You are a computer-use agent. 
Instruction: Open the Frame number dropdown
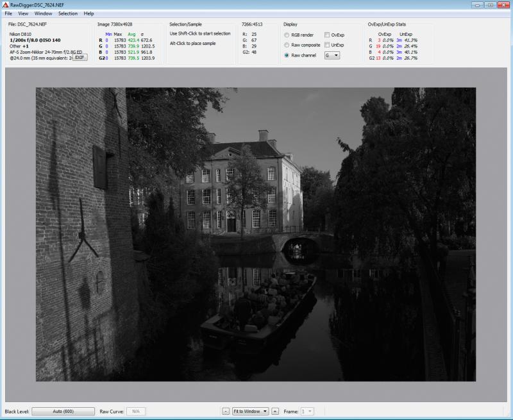point(307,411)
